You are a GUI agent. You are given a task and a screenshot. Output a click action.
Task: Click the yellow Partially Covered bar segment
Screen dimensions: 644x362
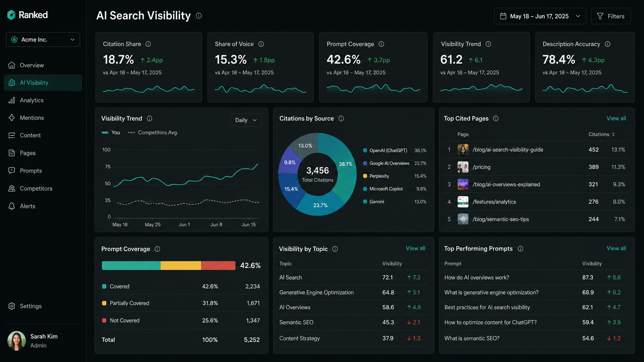[181, 265]
